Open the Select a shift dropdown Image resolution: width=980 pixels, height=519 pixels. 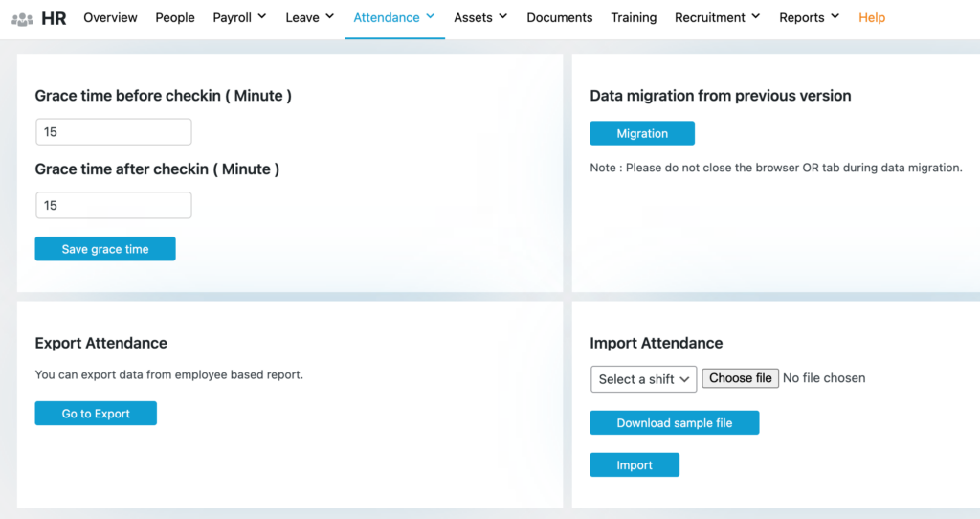click(x=643, y=379)
